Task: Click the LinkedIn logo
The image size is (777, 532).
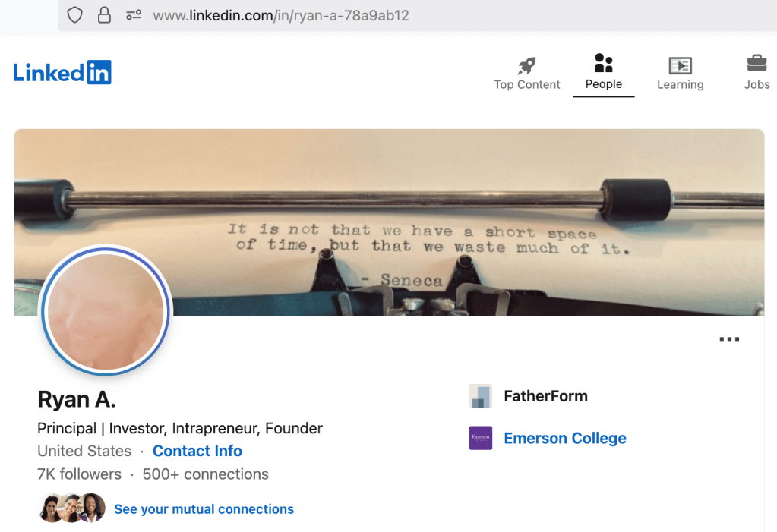Action: point(62,72)
